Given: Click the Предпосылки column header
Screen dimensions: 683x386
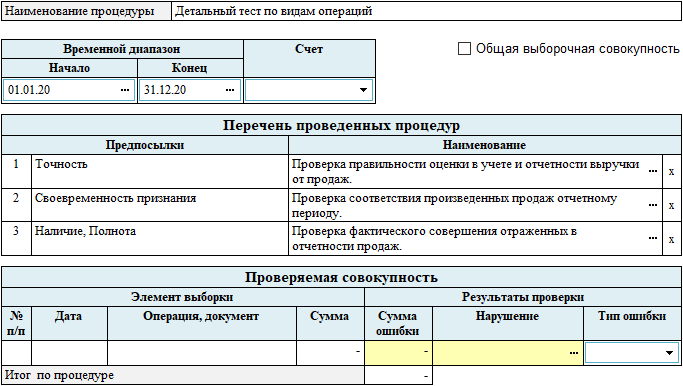Looking at the screenshot, I should (x=145, y=145).
